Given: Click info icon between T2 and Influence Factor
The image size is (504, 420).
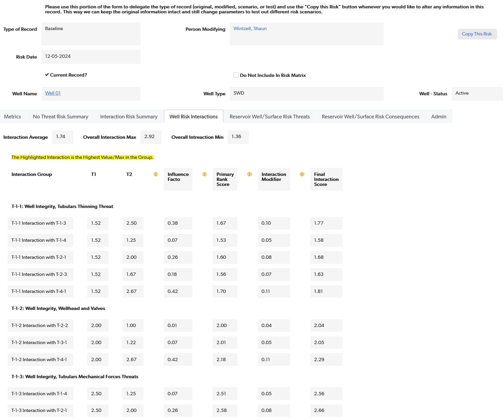Looking at the screenshot, I should point(156,174).
